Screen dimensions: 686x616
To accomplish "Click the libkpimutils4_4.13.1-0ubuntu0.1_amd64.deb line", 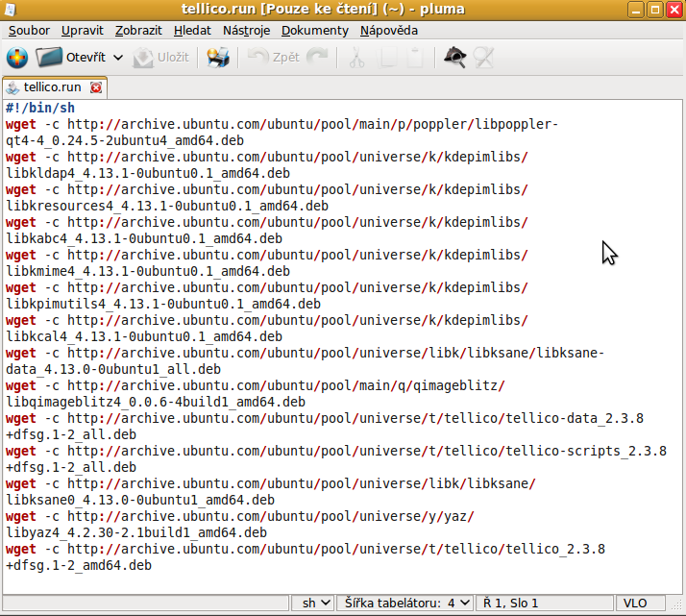I will click(x=163, y=304).
